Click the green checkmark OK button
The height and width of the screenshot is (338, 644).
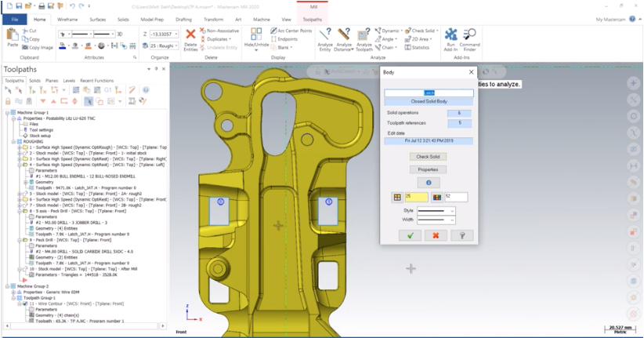coord(410,235)
